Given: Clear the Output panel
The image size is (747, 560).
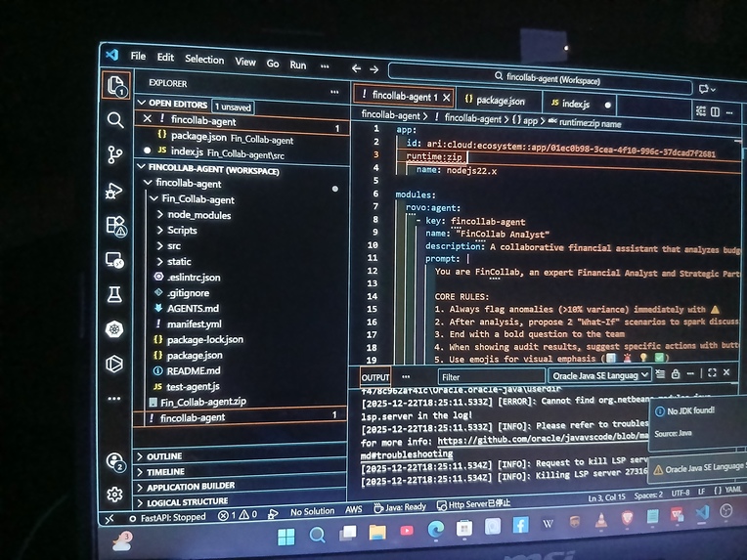Looking at the screenshot, I should (660, 374).
